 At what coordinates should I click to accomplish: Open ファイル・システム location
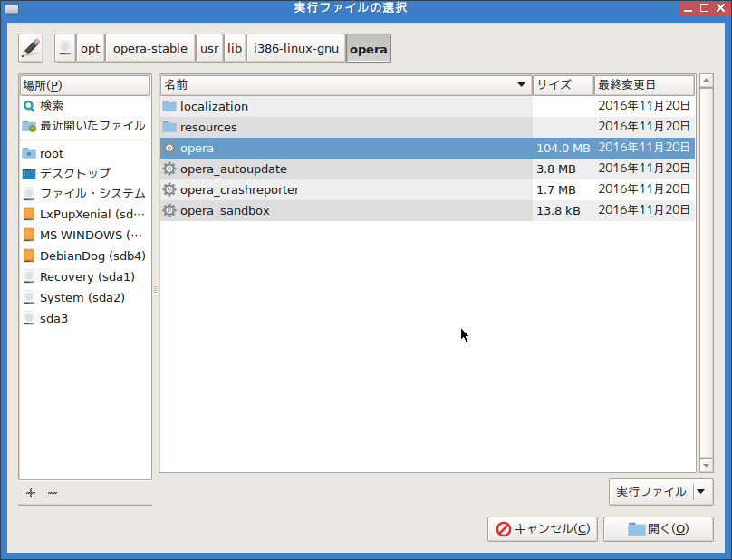pos(85,193)
